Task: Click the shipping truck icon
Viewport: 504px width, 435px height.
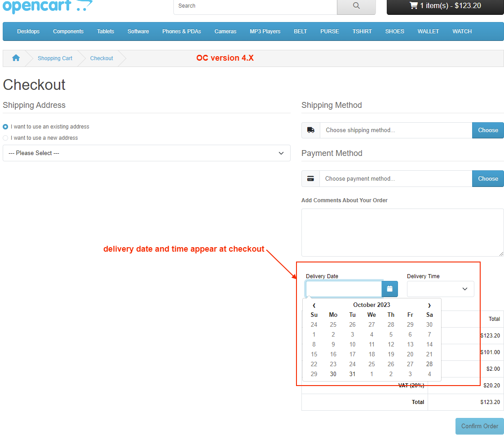Action: point(311,130)
